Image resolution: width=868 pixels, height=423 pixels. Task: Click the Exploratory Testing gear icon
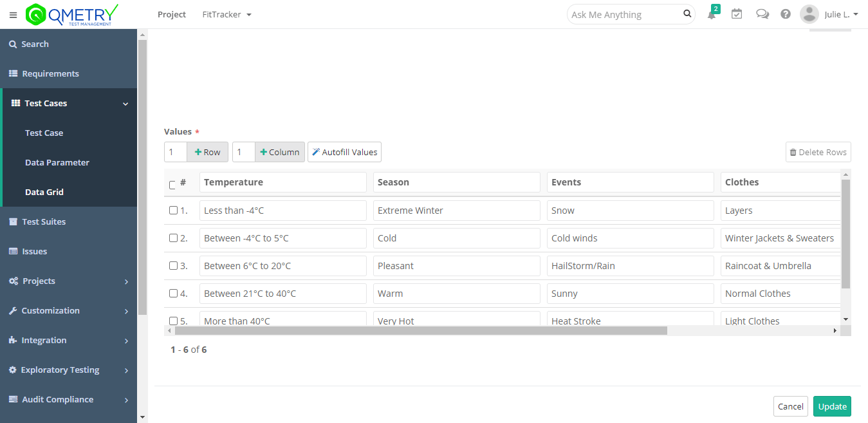point(13,370)
